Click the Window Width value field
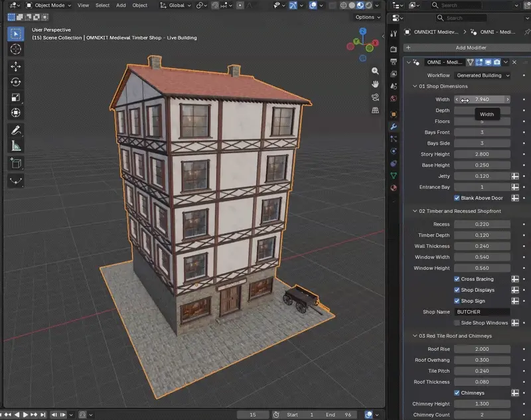 coord(483,257)
